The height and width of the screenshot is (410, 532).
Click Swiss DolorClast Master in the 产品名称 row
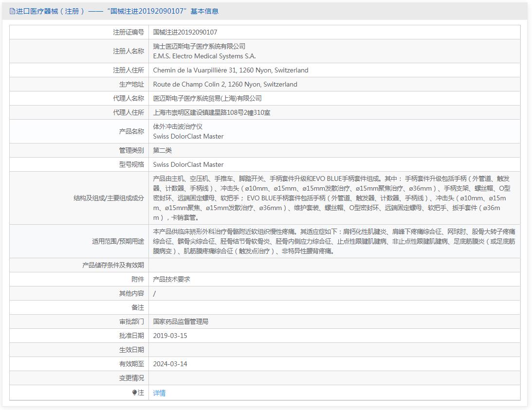188,136
